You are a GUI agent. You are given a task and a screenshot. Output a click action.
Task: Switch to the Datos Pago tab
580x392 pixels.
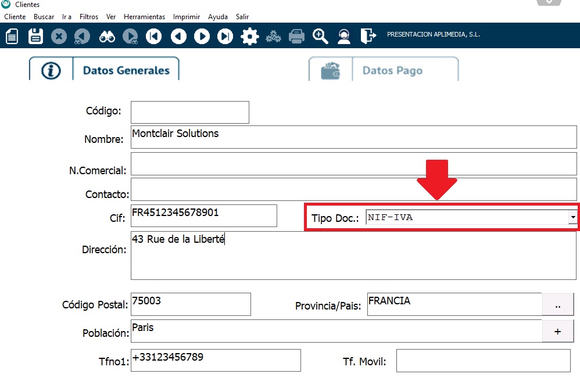[384, 70]
